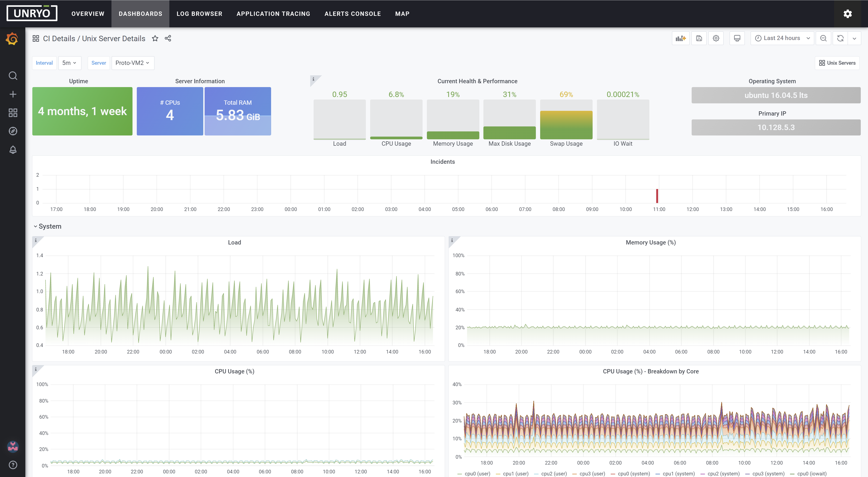This screenshot has width=868, height=477.
Task: Click the dashboard grid icon beside CI Details
Action: pos(36,38)
